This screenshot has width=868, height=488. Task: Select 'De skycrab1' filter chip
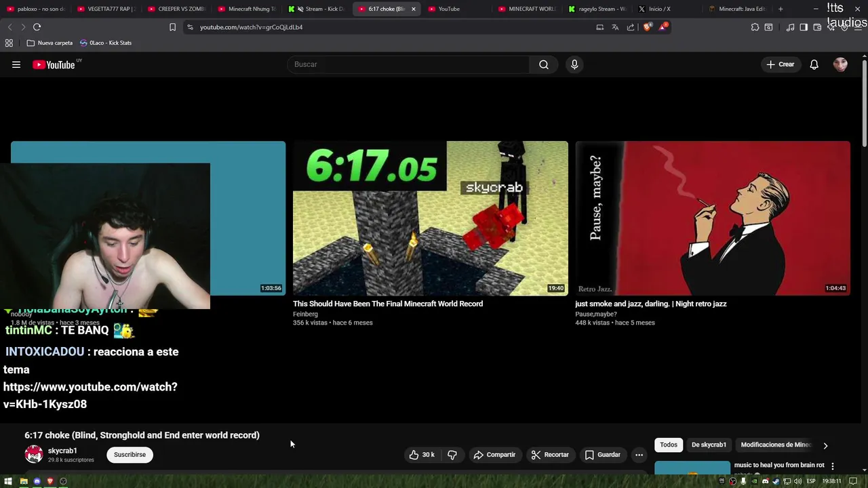click(709, 445)
